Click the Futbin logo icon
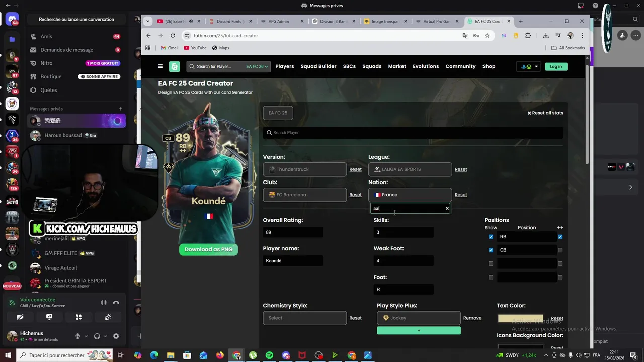The height and width of the screenshot is (362, 644). [x=174, y=66]
